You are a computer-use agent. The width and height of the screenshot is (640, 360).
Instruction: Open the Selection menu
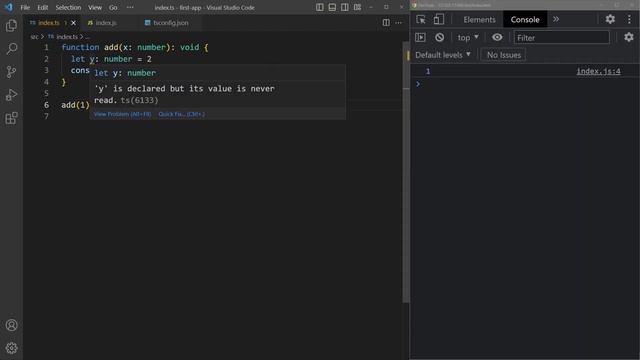point(68,7)
